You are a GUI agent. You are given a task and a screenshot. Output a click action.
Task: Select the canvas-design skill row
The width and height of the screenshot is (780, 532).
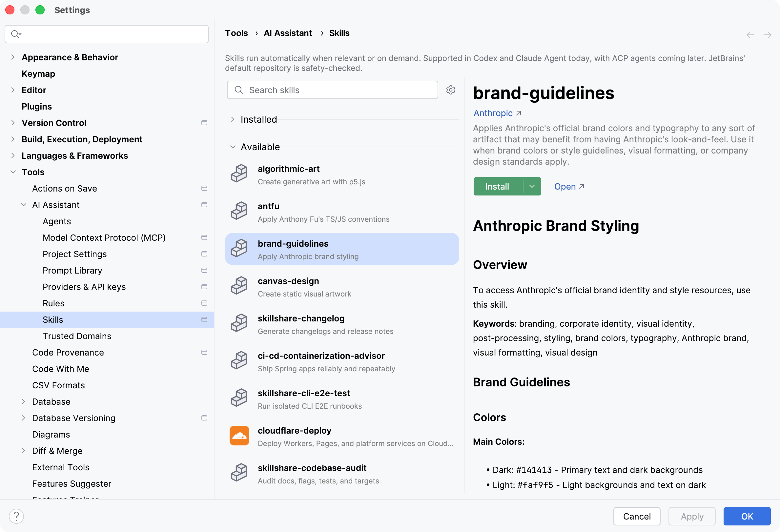pyautogui.click(x=342, y=287)
